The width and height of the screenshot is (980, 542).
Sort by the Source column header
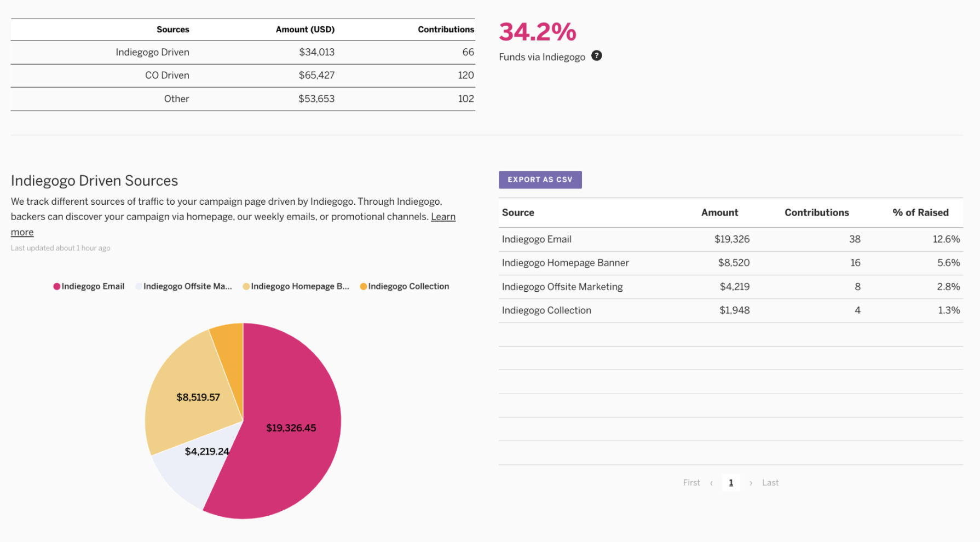518,212
